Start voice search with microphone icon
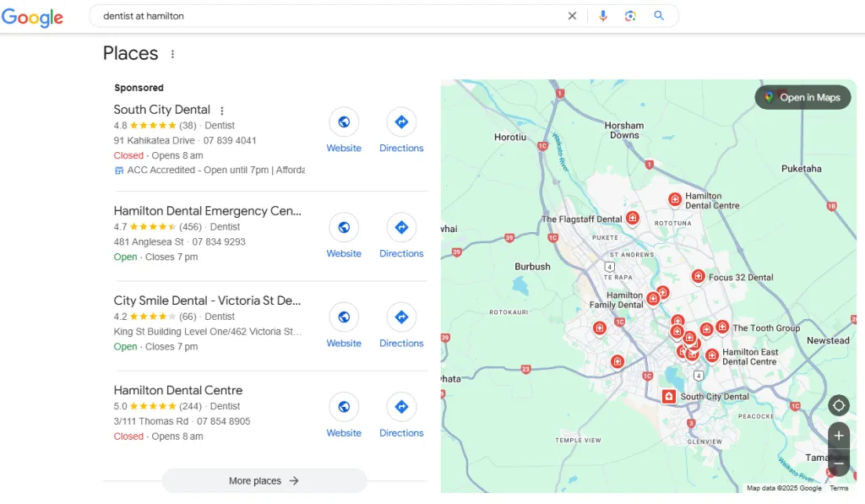The image size is (865, 504). (603, 16)
